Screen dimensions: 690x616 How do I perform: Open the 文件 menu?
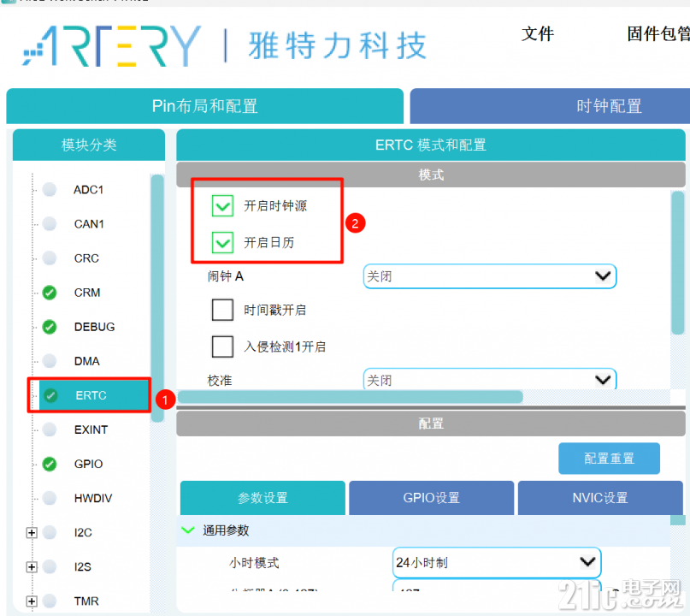538,34
